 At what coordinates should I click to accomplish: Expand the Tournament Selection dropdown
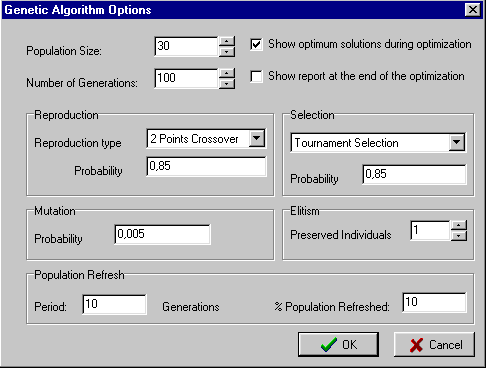pos(456,142)
